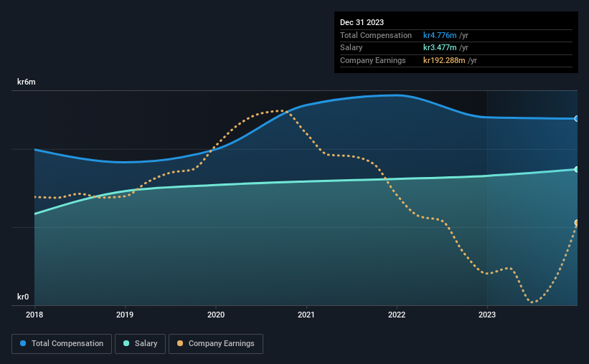Toggle the Company Earnings legend button
The width and height of the screenshot is (589, 364).
(x=216, y=344)
